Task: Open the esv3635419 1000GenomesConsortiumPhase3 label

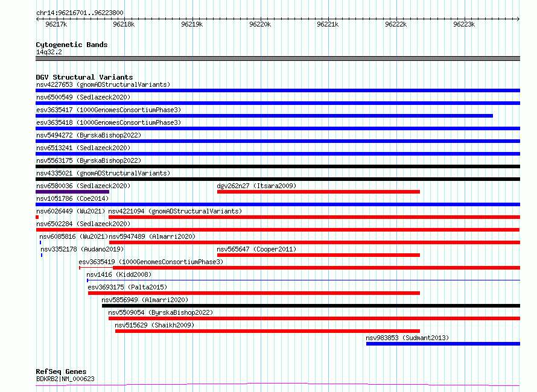Action: click(151, 262)
